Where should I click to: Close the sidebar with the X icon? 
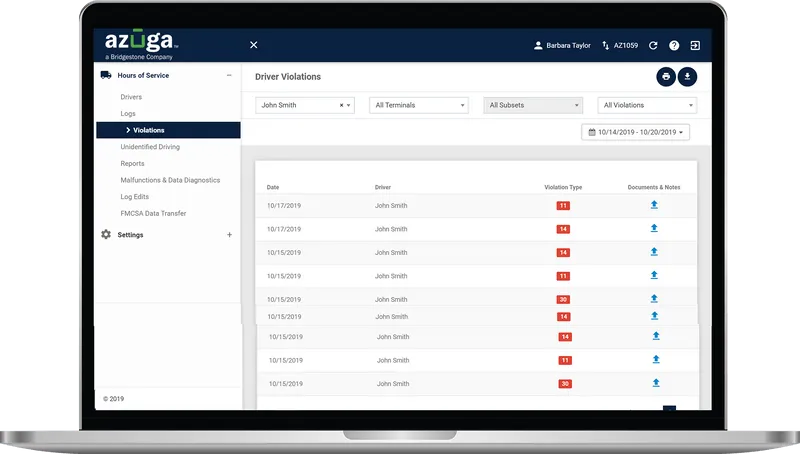(253, 45)
